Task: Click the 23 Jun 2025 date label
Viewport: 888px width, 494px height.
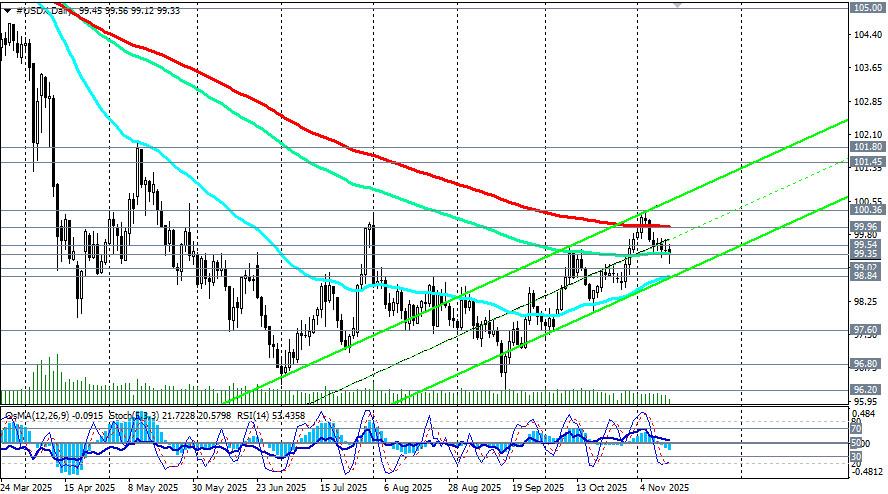Action: [281, 488]
